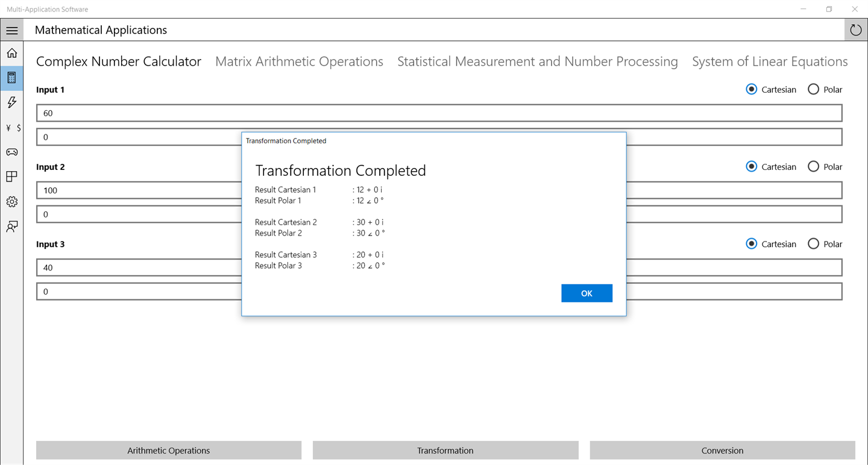The image size is (868, 465).
Task: Close the Multi-Application Software window
Action: (855, 9)
